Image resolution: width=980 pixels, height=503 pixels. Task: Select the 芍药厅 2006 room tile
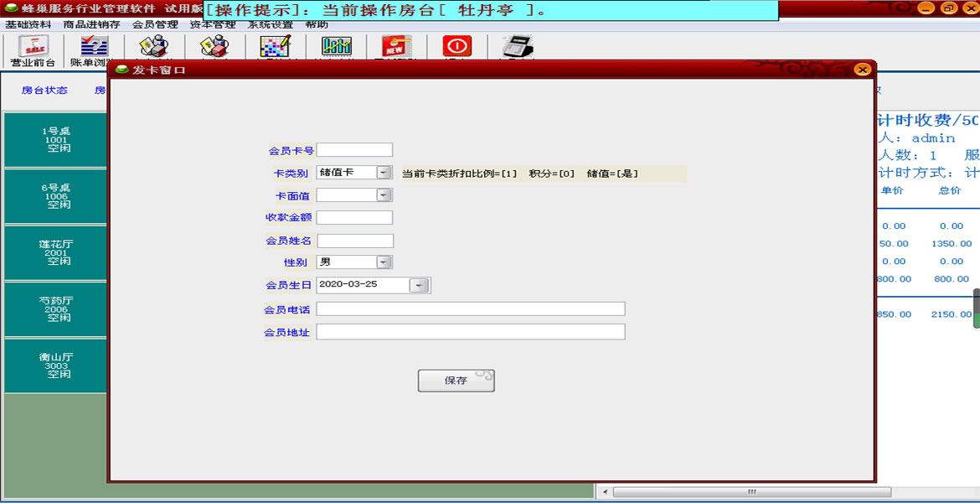click(55, 309)
